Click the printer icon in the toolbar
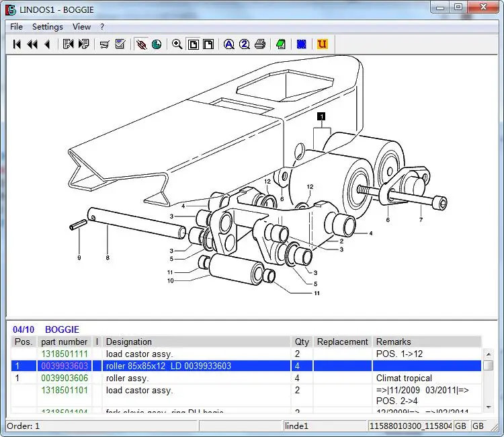 [260, 44]
